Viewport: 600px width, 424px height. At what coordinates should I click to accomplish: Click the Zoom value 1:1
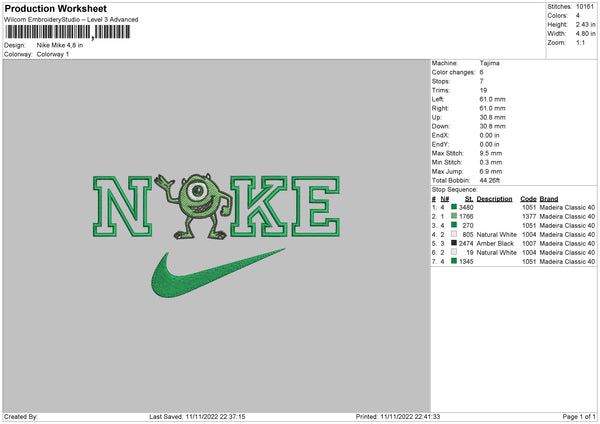[580, 42]
